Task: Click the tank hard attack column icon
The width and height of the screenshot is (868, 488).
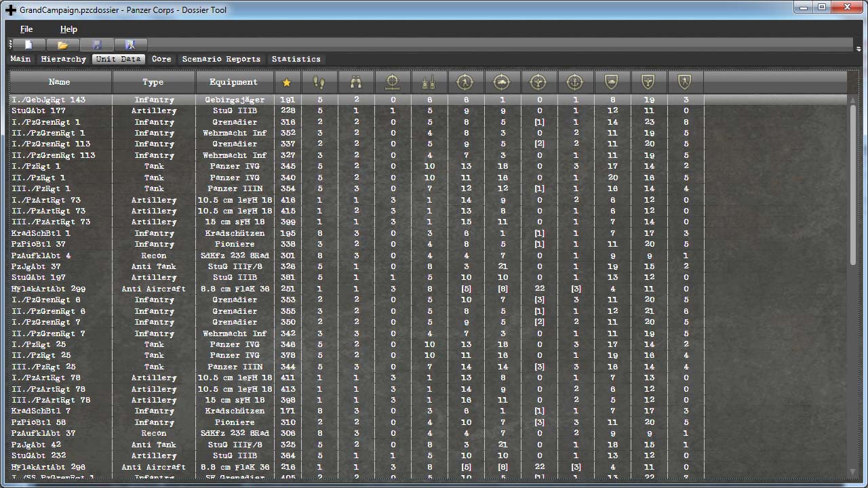Action: coord(502,82)
